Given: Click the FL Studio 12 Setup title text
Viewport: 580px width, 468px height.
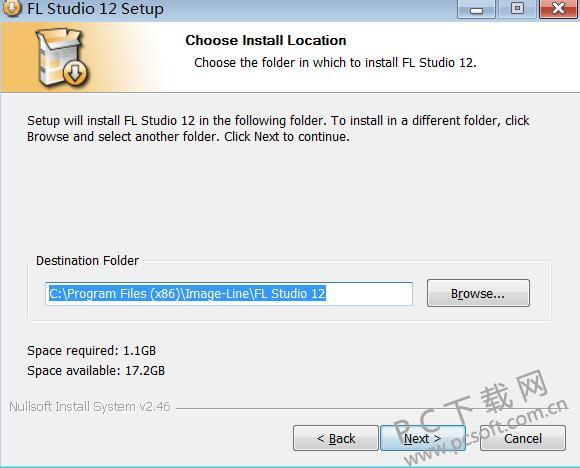Looking at the screenshot, I should point(95,9).
